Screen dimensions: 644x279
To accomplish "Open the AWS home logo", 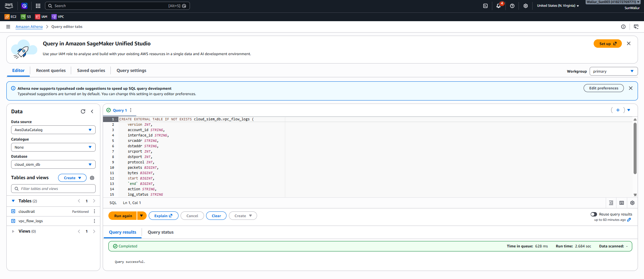I will coord(9,5).
